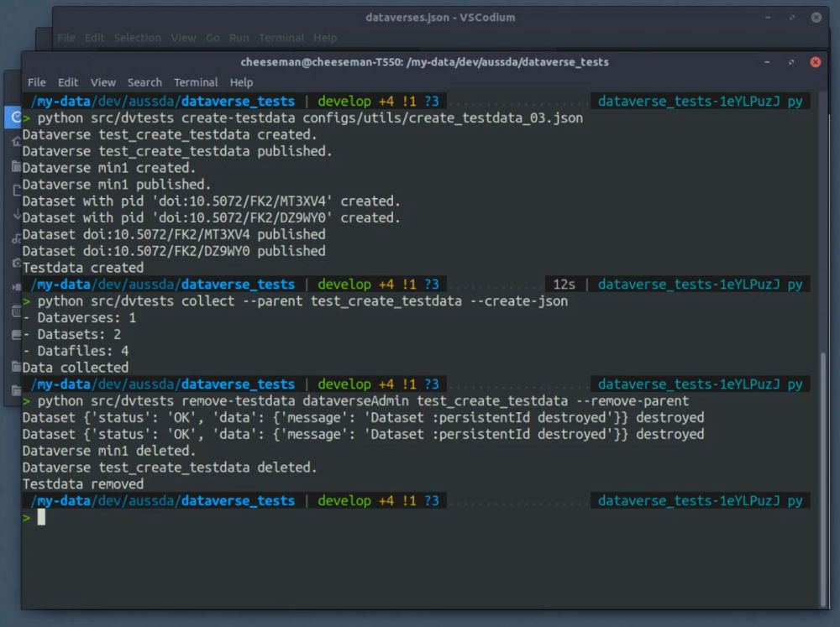Close the VSCodium window

[x=816, y=18]
